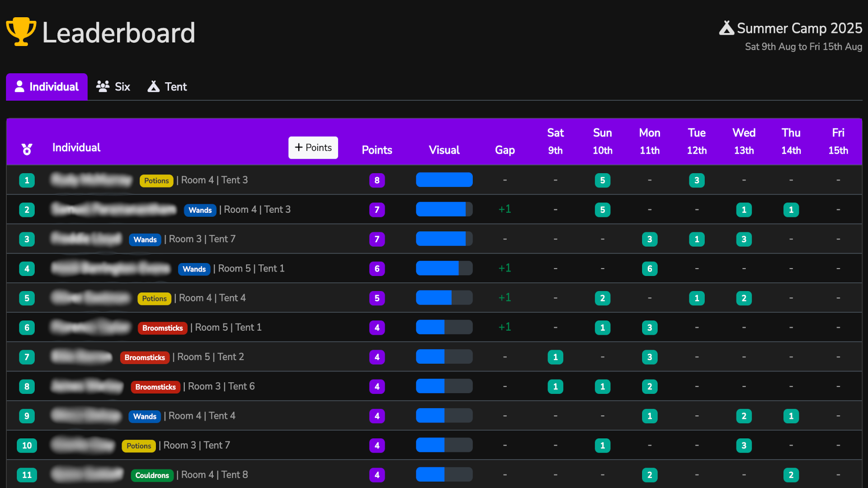Click the Visual progress bar on the first row

point(444,179)
